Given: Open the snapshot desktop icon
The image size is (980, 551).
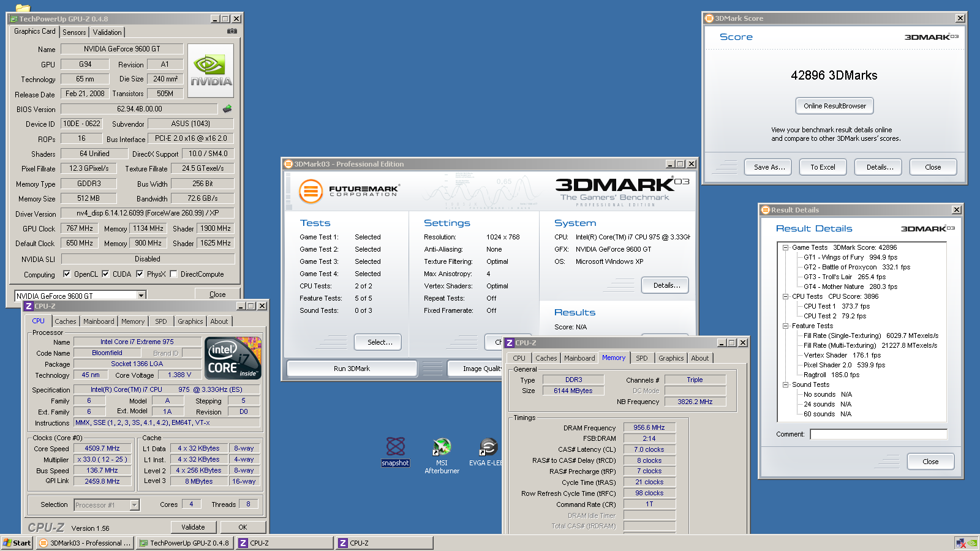Looking at the screenshot, I should (395, 452).
